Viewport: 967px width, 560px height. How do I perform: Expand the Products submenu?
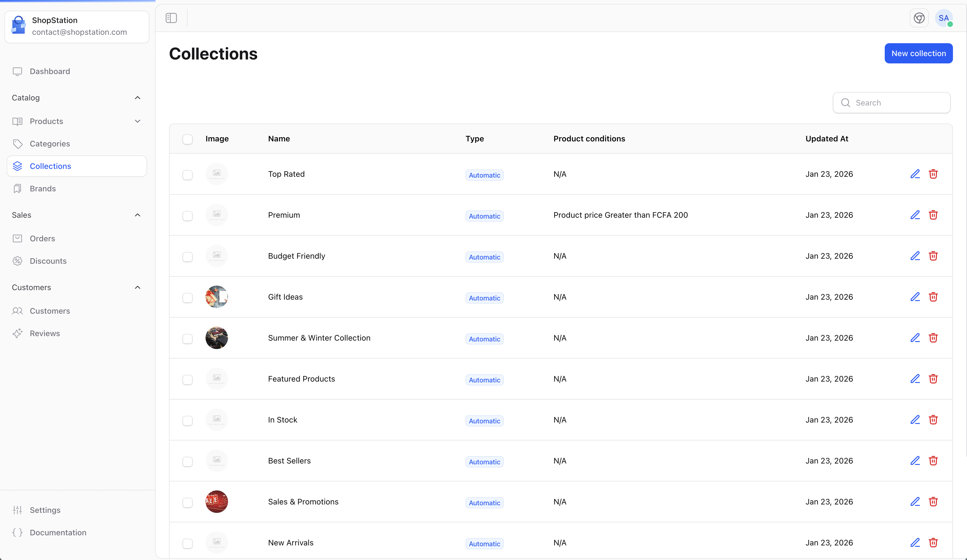click(137, 121)
